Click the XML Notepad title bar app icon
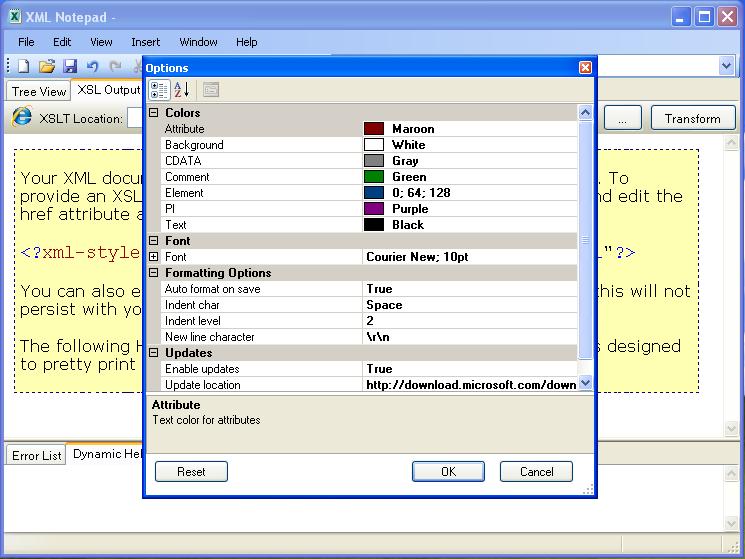Viewport: 745px width, 559px height. 15,17
